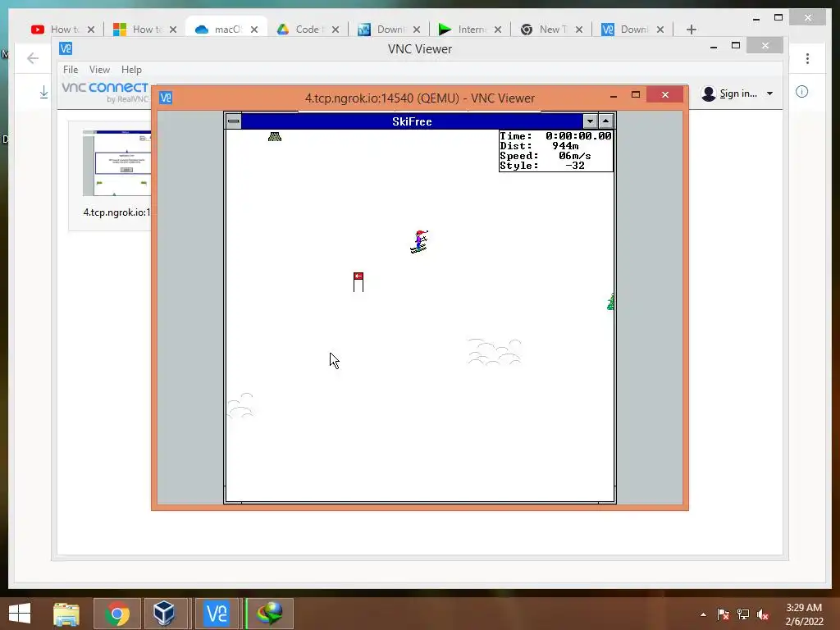
Task: Click the VNC logo icon in QEMU title bar
Action: pyautogui.click(x=166, y=98)
